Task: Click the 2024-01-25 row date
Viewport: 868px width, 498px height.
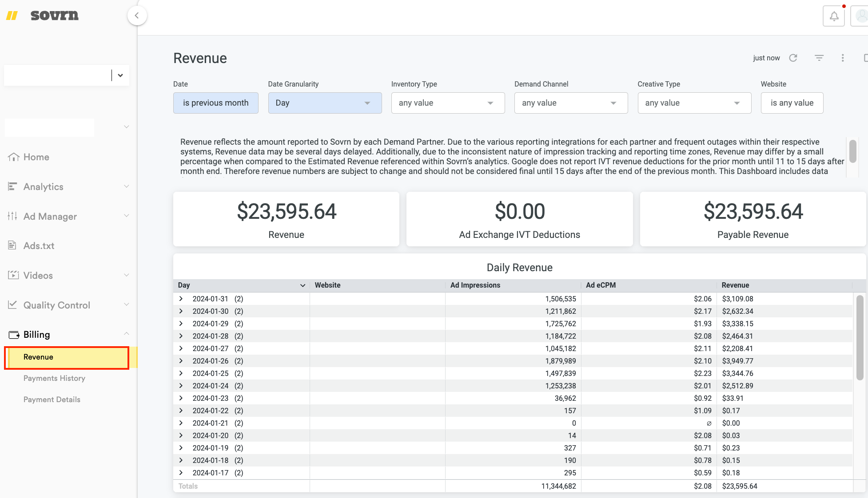Action: (x=211, y=373)
